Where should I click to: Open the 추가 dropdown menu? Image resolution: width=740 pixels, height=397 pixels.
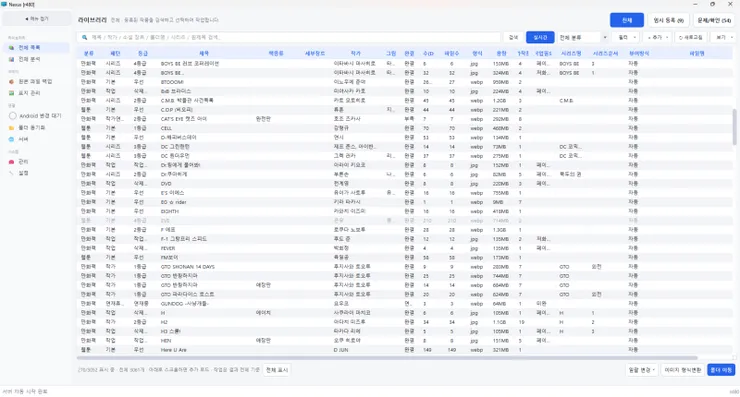(657, 37)
